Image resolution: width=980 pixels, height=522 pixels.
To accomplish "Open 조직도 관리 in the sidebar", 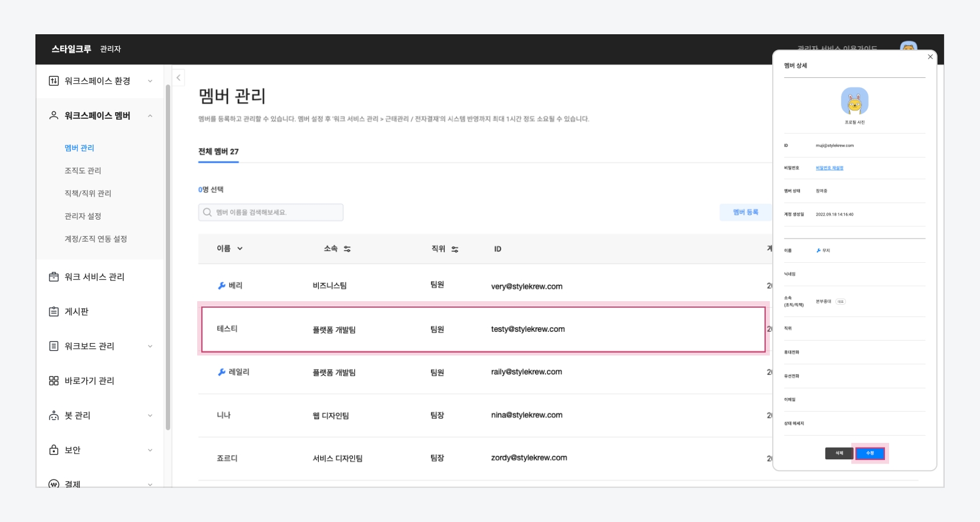I will click(x=83, y=171).
